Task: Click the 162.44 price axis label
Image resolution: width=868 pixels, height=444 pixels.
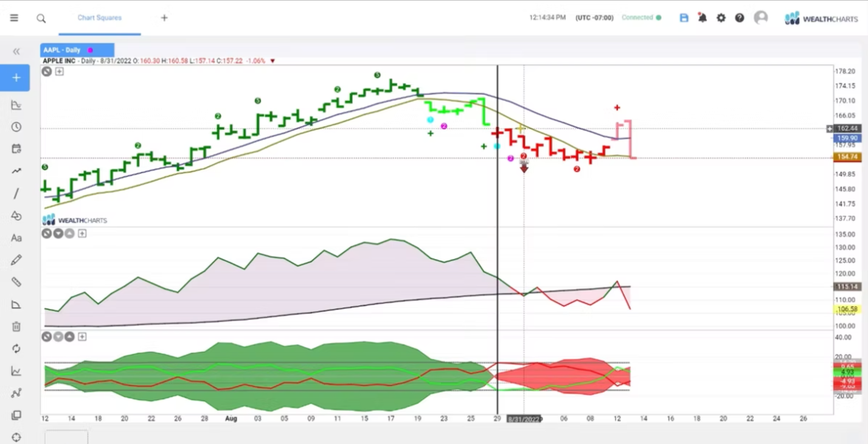Action: [x=847, y=128]
